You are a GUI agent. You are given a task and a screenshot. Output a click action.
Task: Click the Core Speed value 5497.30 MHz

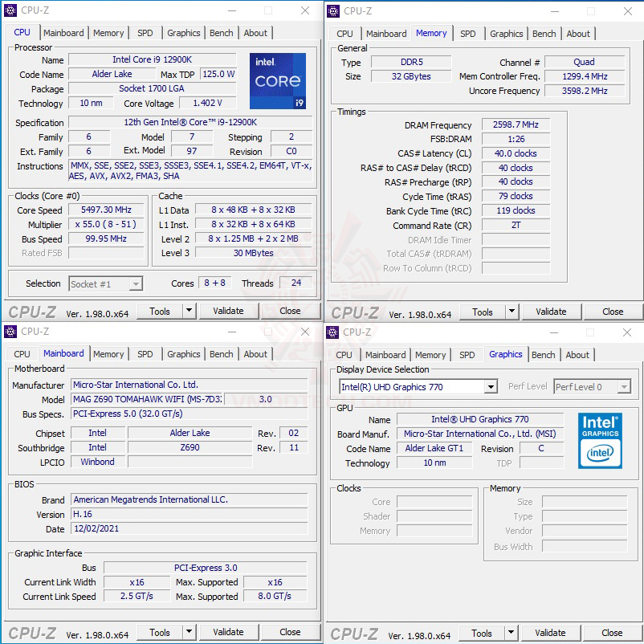106,210
